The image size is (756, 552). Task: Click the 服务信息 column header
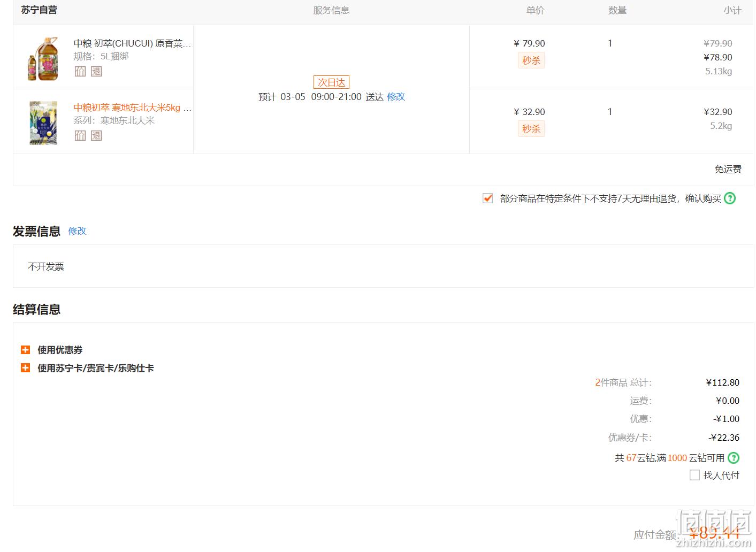331,10
